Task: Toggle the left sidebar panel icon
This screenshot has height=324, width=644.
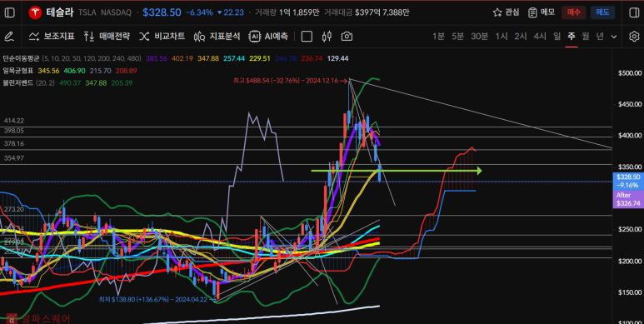Action: point(9,12)
